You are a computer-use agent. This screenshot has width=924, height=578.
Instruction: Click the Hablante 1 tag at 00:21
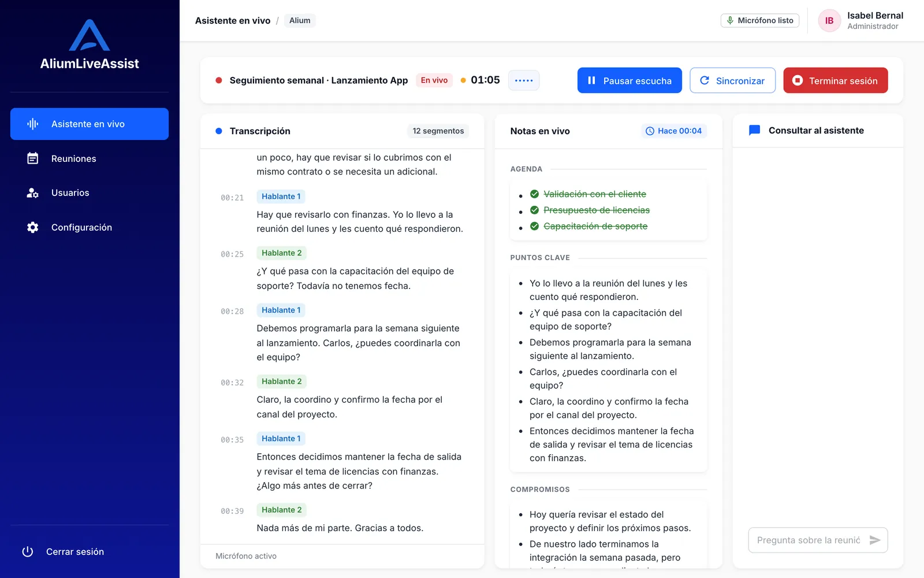click(x=281, y=197)
